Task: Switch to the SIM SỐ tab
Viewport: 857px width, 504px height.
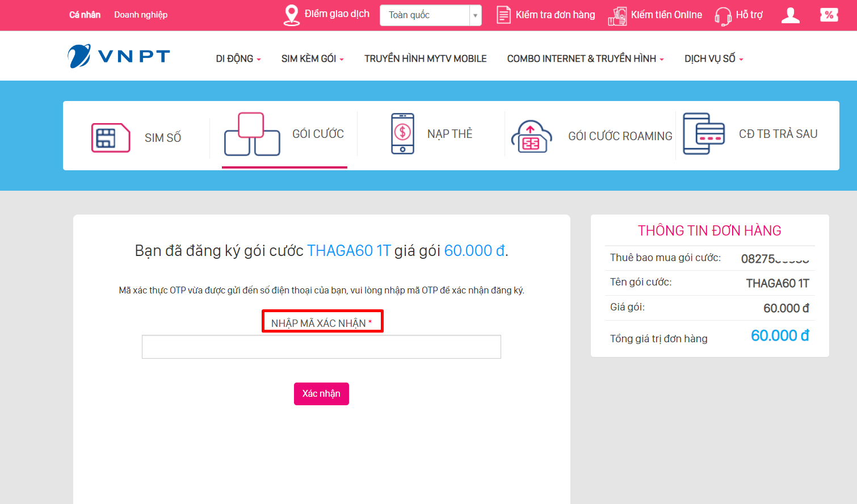Action: (x=163, y=138)
